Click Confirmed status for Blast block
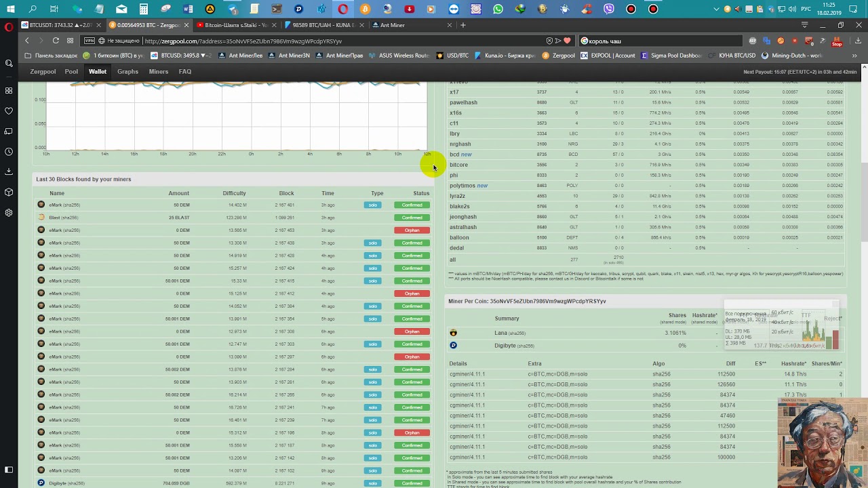 click(x=412, y=218)
